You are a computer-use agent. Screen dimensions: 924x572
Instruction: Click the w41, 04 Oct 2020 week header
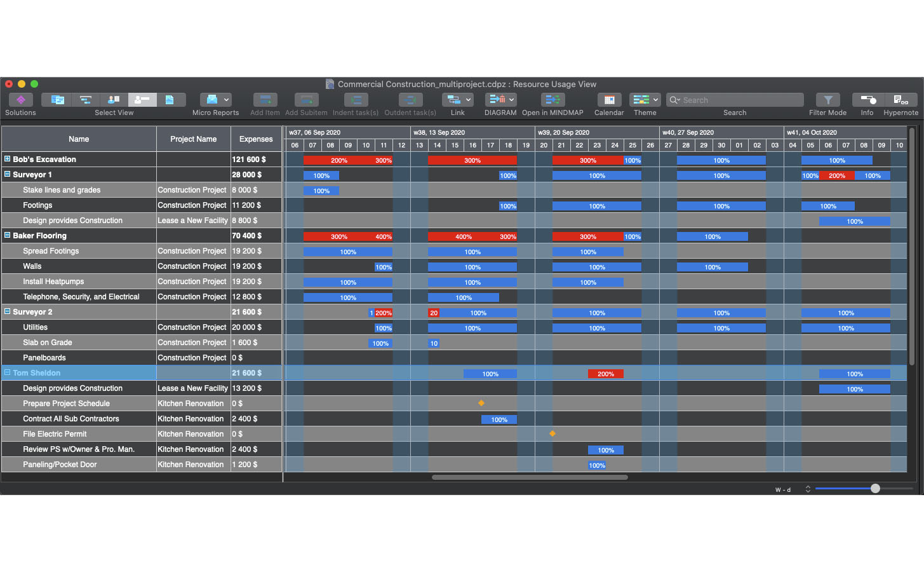pyautogui.click(x=846, y=132)
